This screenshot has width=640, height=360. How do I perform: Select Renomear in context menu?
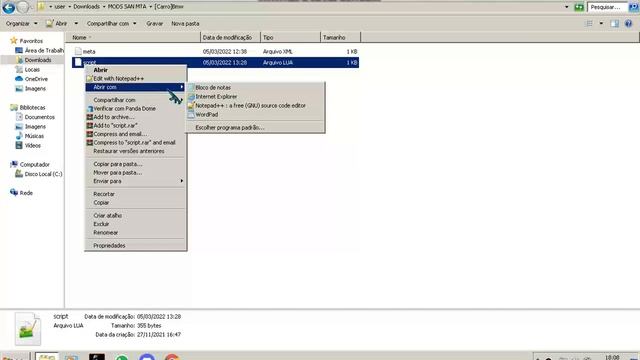click(105, 233)
